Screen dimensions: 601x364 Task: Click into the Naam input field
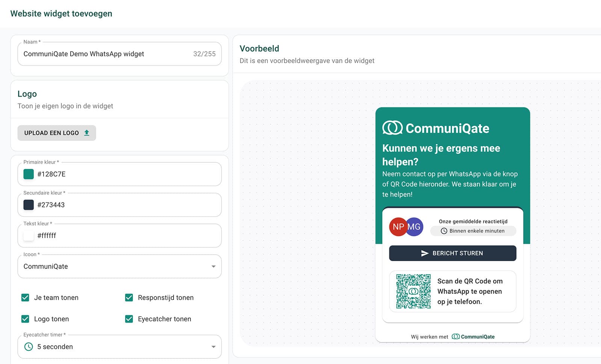119,54
